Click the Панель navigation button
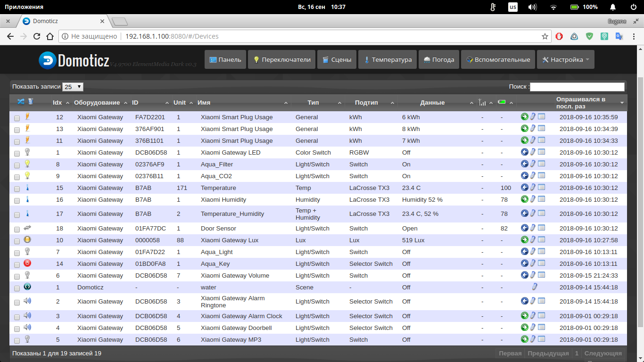This screenshot has height=362, width=644. (x=225, y=60)
